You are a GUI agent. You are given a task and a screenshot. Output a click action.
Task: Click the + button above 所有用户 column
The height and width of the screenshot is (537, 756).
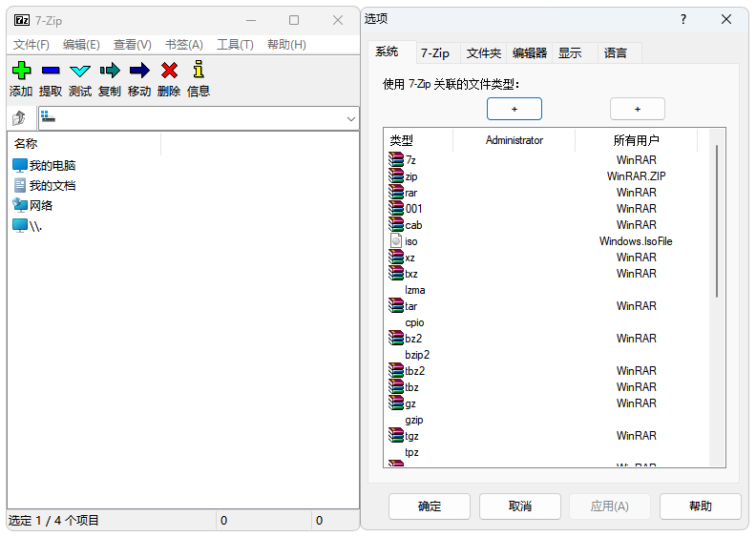tap(638, 109)
